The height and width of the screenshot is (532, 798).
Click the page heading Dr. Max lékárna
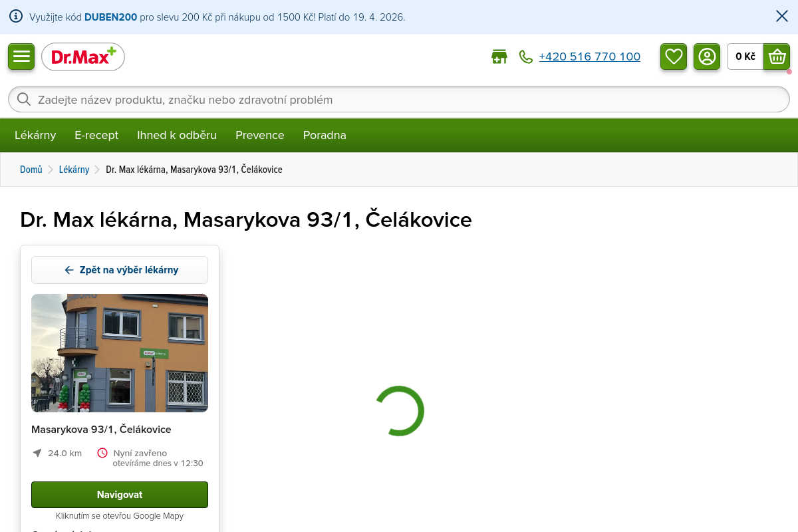[246, 219]
